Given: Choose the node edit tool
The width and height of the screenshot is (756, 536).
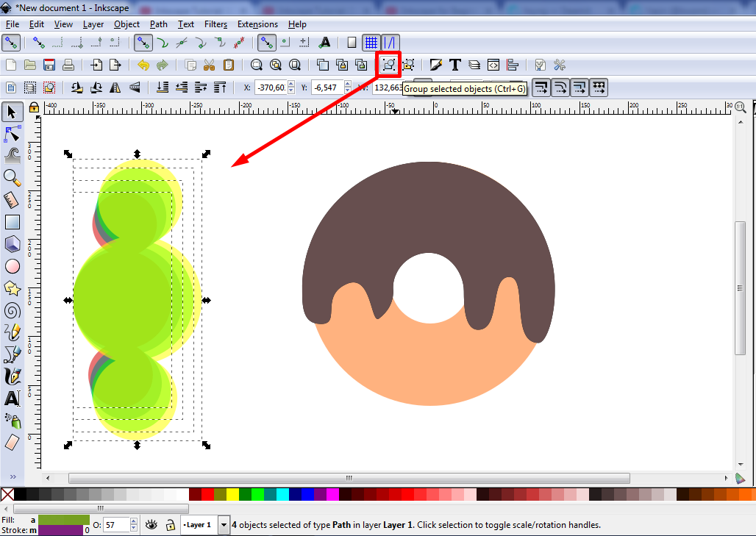Looking at the screenshot, I should (12, 134).
